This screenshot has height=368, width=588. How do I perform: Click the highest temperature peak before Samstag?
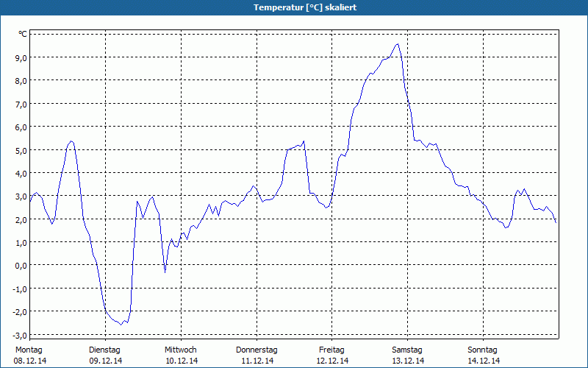point(398,44)
